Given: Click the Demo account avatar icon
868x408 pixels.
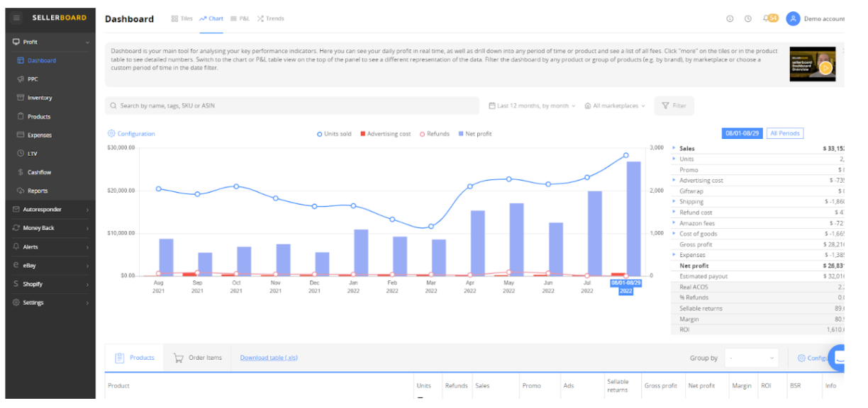Looking at the screenshot, I should pos(793,18).
